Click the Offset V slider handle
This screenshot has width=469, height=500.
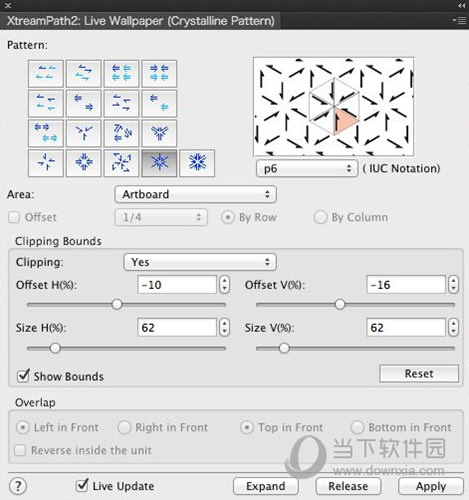click(340, 304)
